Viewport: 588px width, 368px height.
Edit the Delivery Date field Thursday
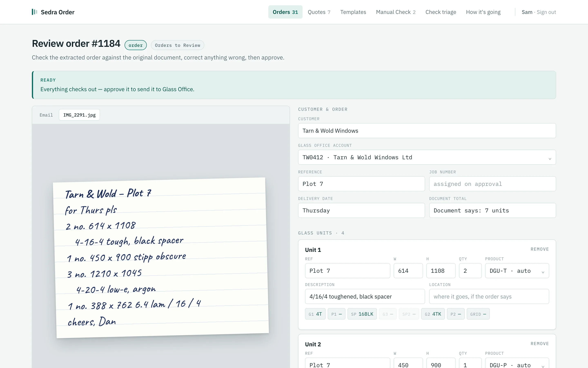[x=361, y=210]
